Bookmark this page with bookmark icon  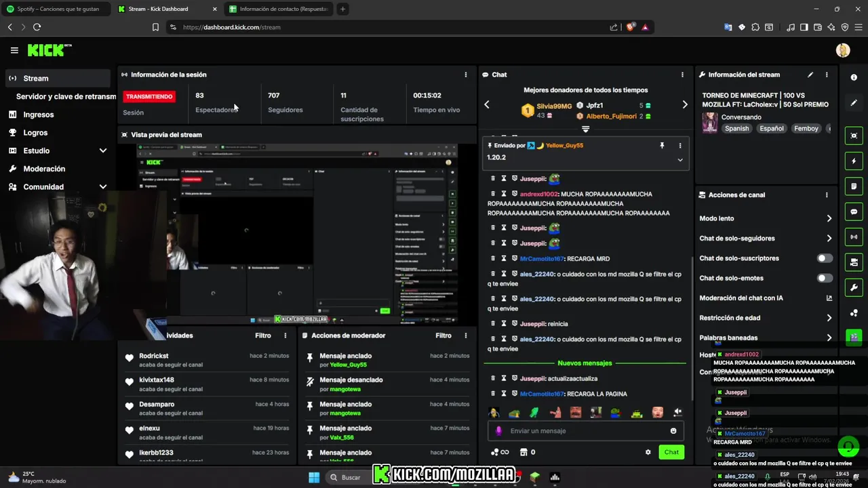(x=155, y=27)
